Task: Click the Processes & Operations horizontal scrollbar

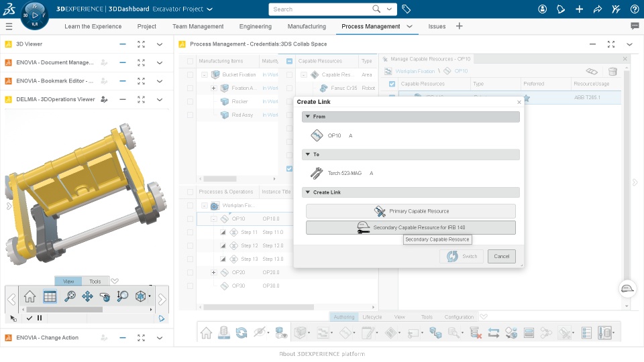Action: point(259,307)
